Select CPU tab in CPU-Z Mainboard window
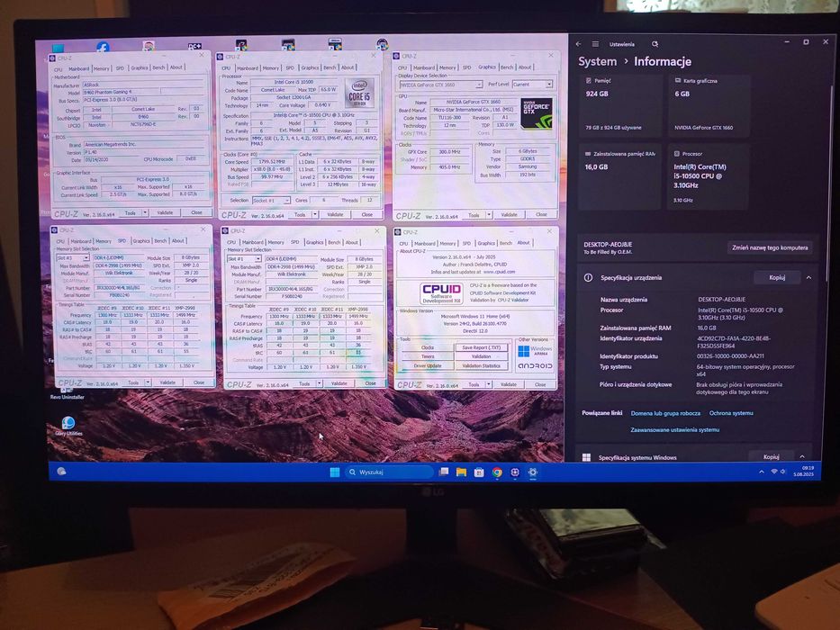The height and width of the screenshot is (630, 840). pyautogui.click(x=58, y=69)
